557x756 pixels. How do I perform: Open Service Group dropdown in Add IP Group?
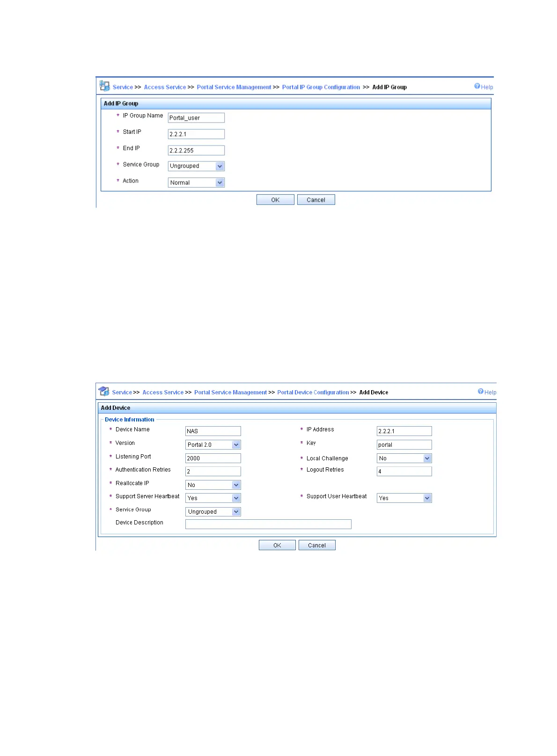click(x=196, y=166)
